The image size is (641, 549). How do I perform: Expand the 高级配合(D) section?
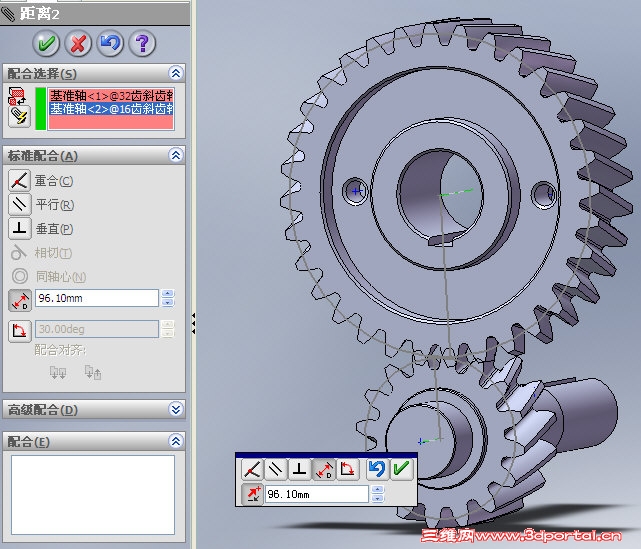point(176,409)
